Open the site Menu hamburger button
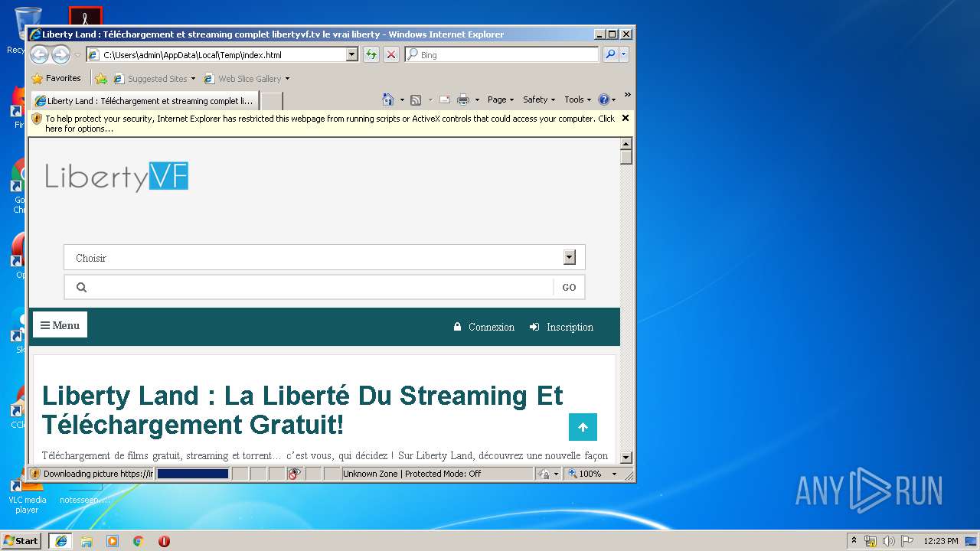The image size is (980, 551). [x=60, y=325]
